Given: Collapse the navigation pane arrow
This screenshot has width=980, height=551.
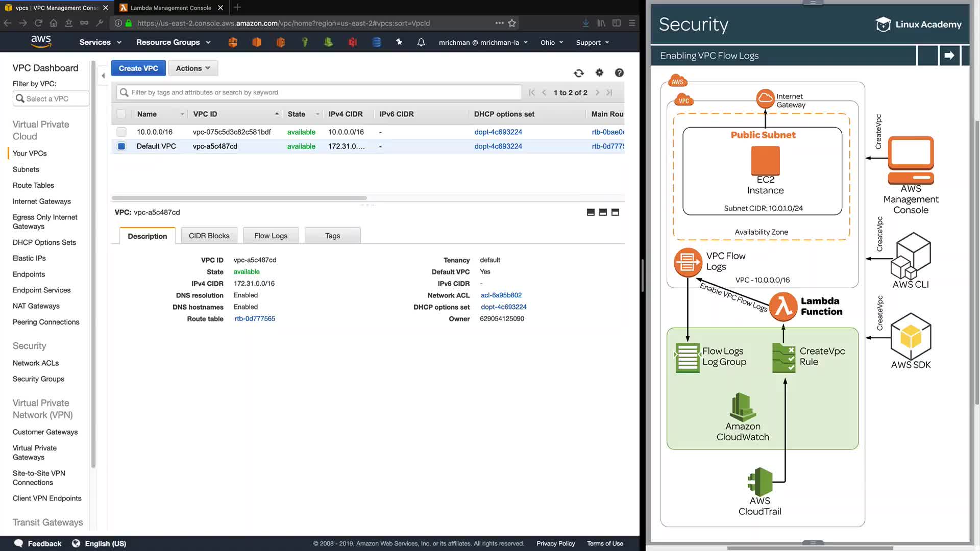Looking at the screenshot, I should click(x=103, y=76).
